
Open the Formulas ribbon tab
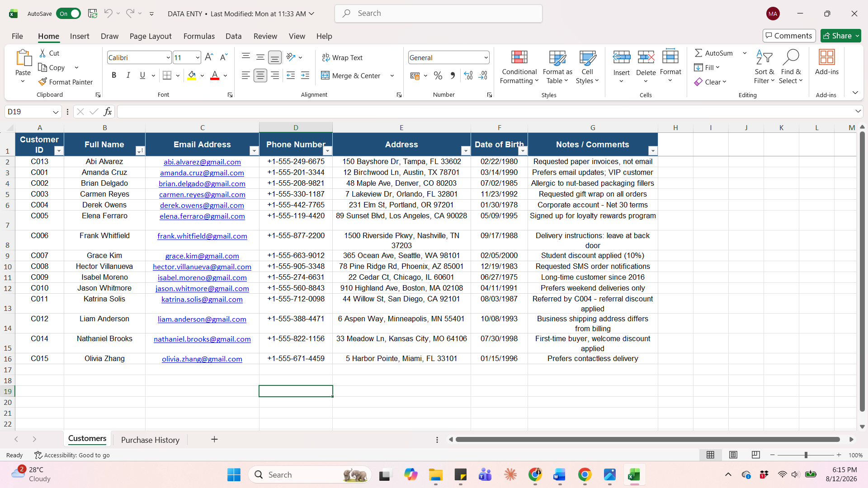(x=199, y=36)
